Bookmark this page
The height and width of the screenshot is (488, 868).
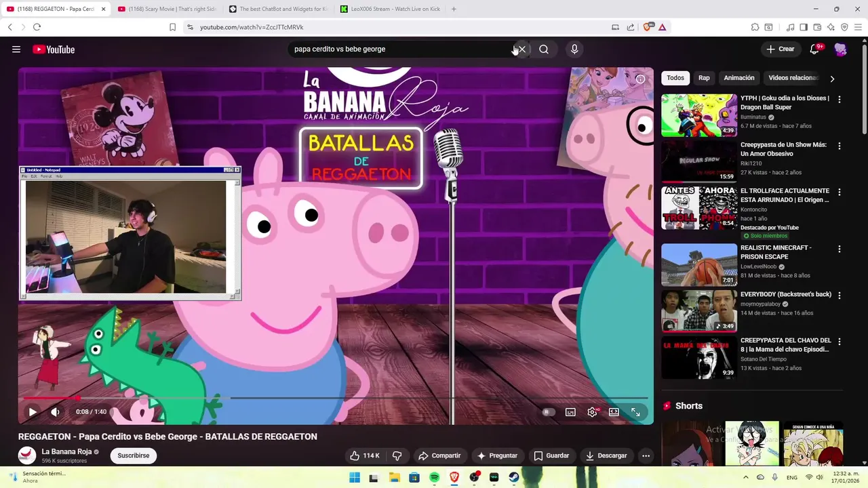(x=172, y=27)
